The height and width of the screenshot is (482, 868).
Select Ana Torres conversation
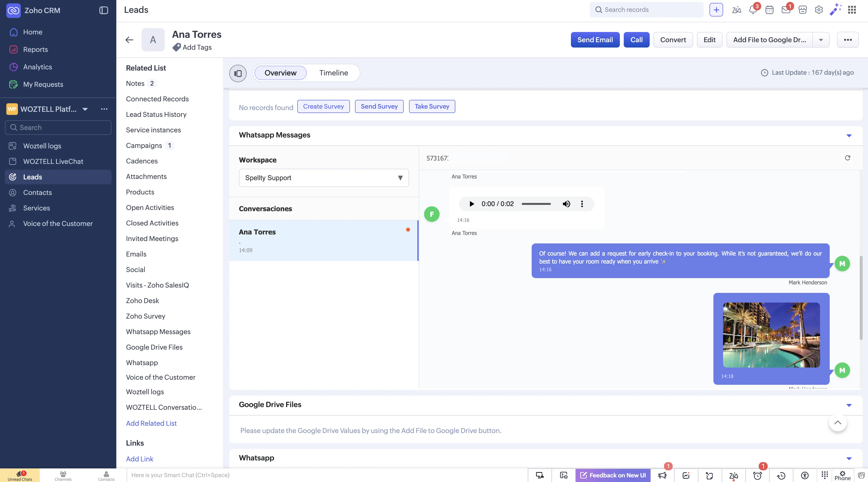pyautogui.click(x=324, y=240)
